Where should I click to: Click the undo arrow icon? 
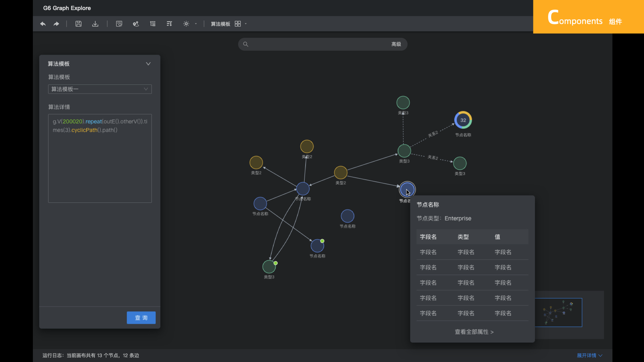click(43, 24)
